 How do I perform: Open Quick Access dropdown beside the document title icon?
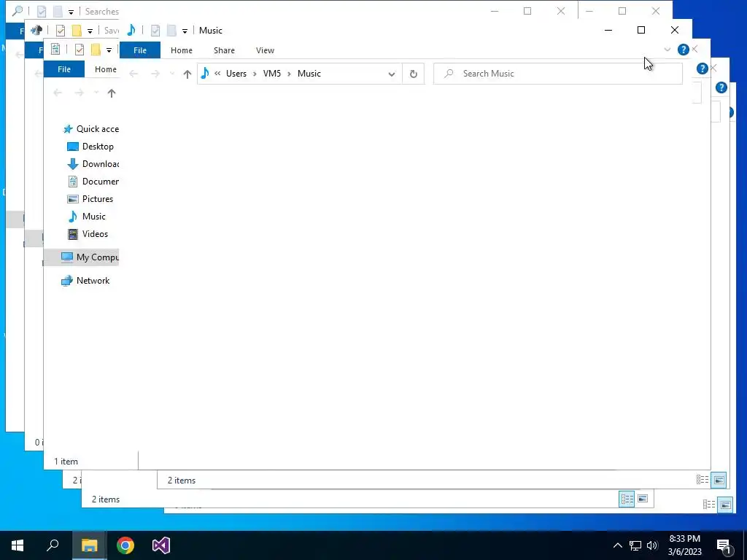click(x=109, y=50)
